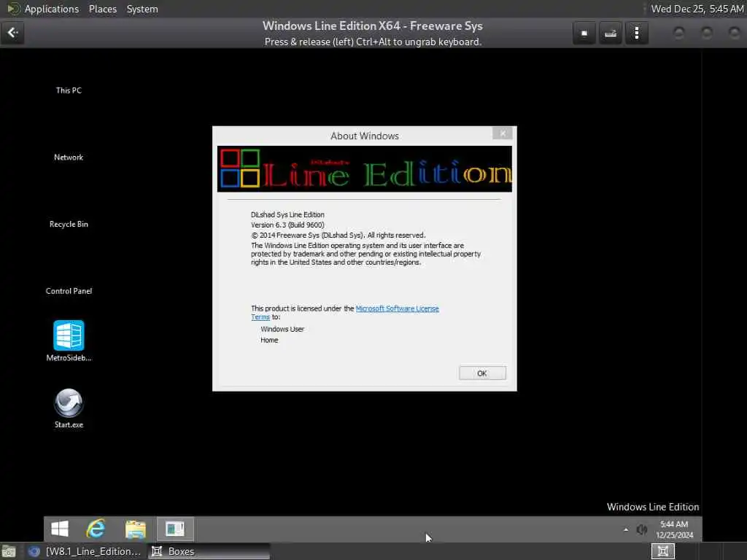The height and width of the screenshot is (560, 747).
Task: Click the Version 6.3 (Build 9600) text
Action: coord(287,225)
